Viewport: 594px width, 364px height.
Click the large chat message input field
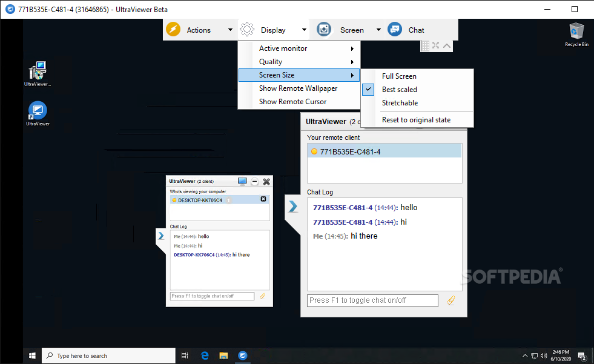372,300
